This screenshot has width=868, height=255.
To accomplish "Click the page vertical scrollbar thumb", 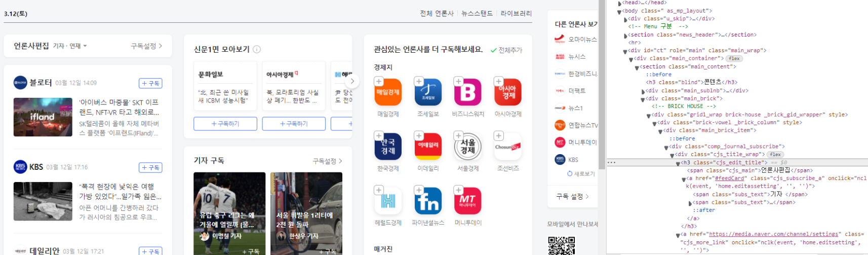I will (602, 84).
